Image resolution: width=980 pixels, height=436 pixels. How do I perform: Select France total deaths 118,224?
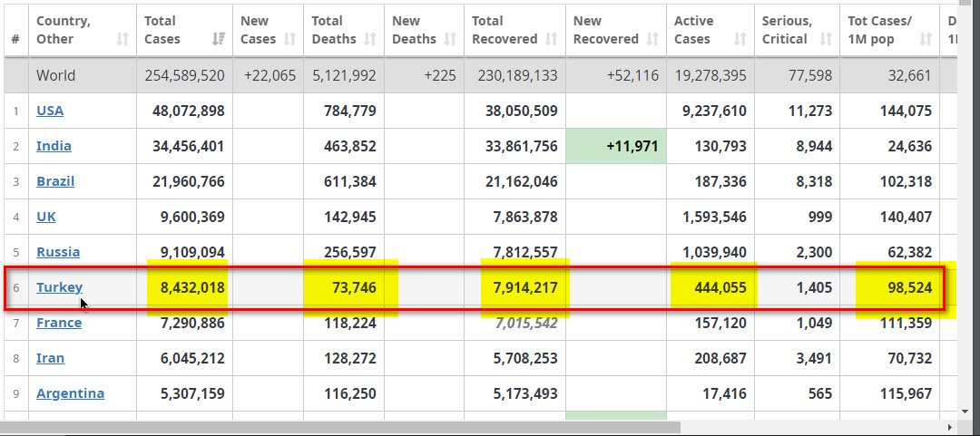tap(350, 323)
